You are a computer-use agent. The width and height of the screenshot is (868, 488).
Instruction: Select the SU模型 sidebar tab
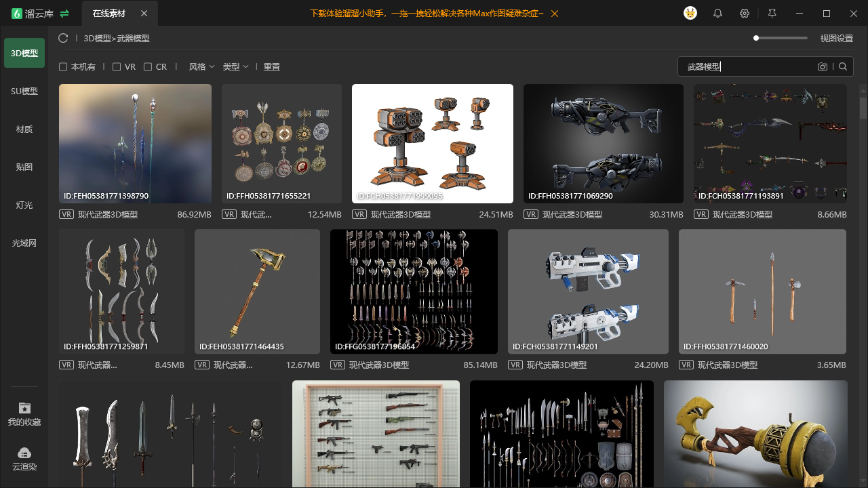tap(24, 91)
